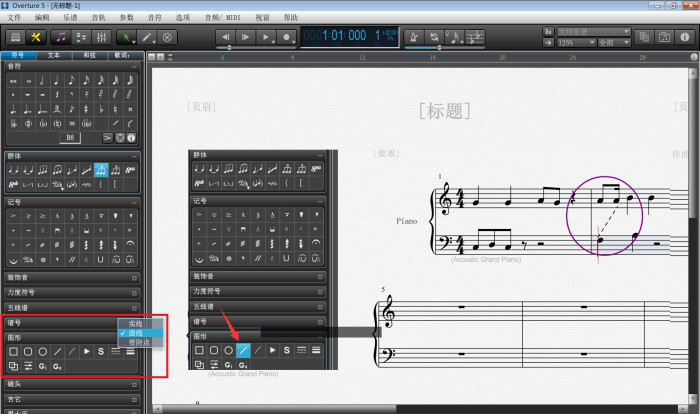Screen dimensions: 700x414
Task: Click the information icon at the toolbar's right
Action: point(685,37)
